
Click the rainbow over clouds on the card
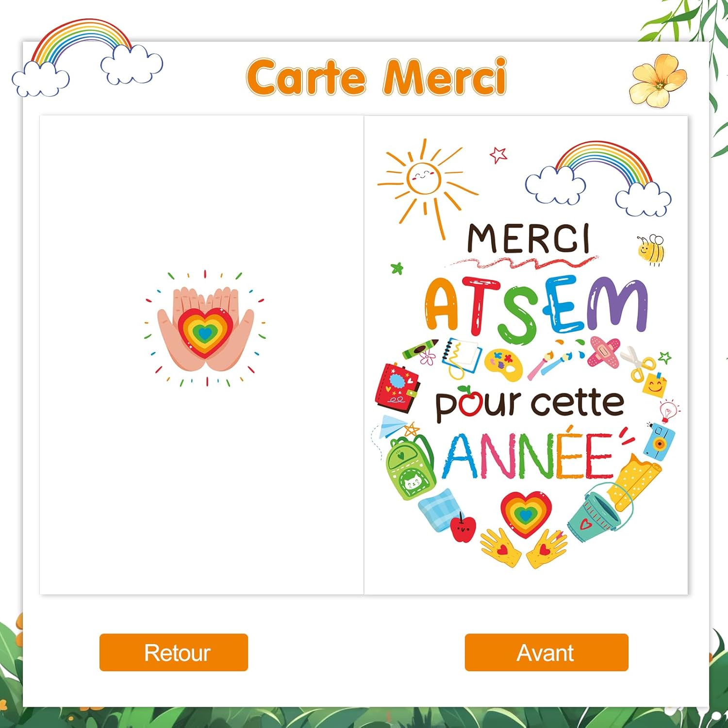pos(598,179)
